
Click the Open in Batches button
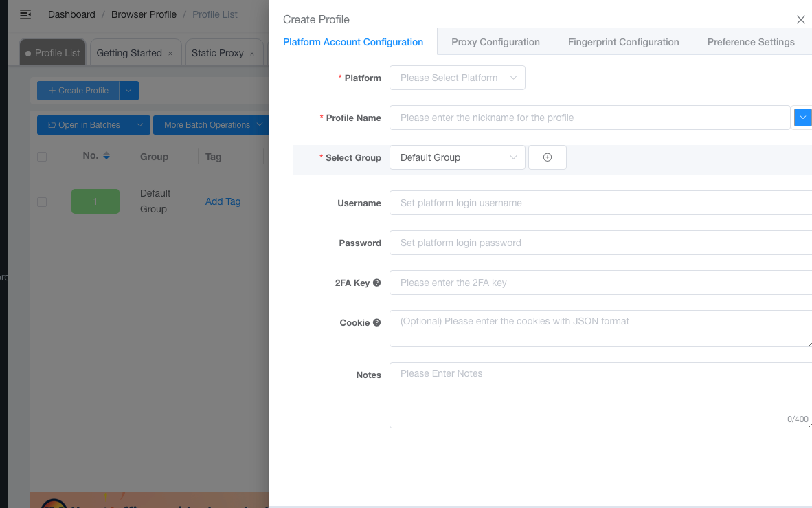84,125
